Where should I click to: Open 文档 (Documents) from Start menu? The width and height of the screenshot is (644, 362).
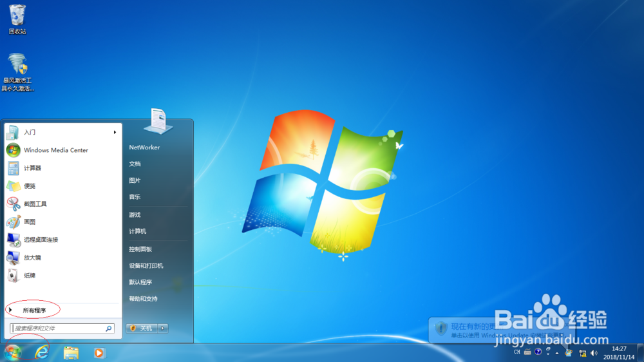coord(135,164)
